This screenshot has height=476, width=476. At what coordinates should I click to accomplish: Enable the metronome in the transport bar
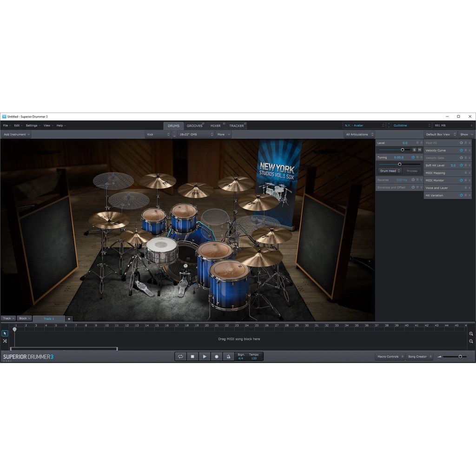click(x=228, y=357)
